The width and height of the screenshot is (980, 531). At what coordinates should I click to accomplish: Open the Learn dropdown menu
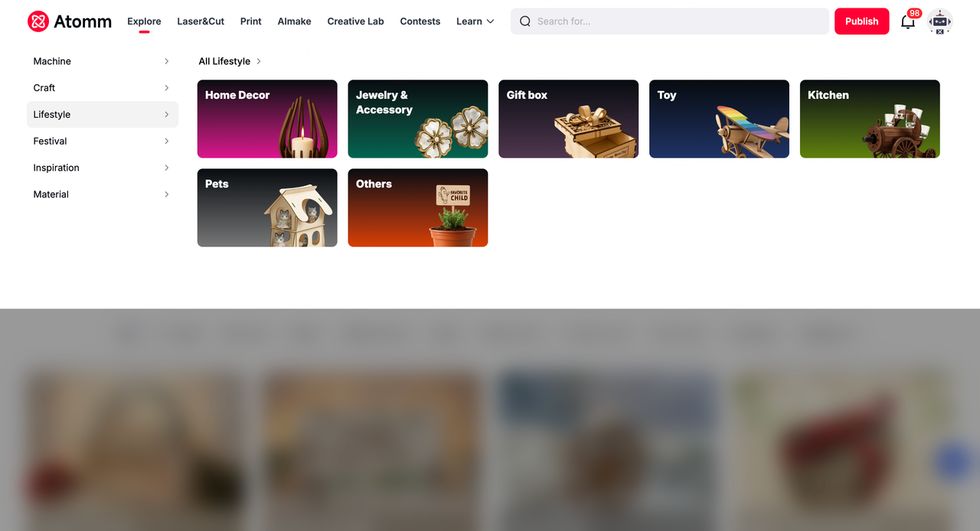475,21
